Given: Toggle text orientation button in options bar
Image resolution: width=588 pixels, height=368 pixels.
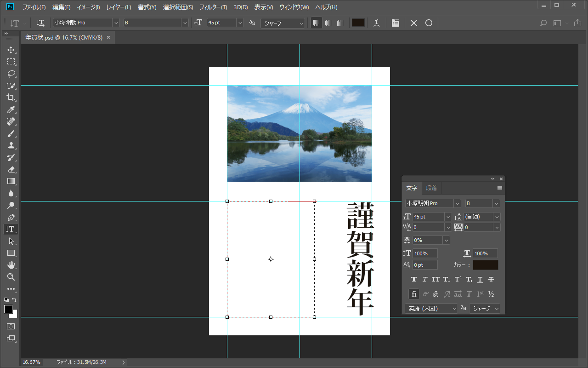Looking at the screenshot, I should [x=40, y=23].
